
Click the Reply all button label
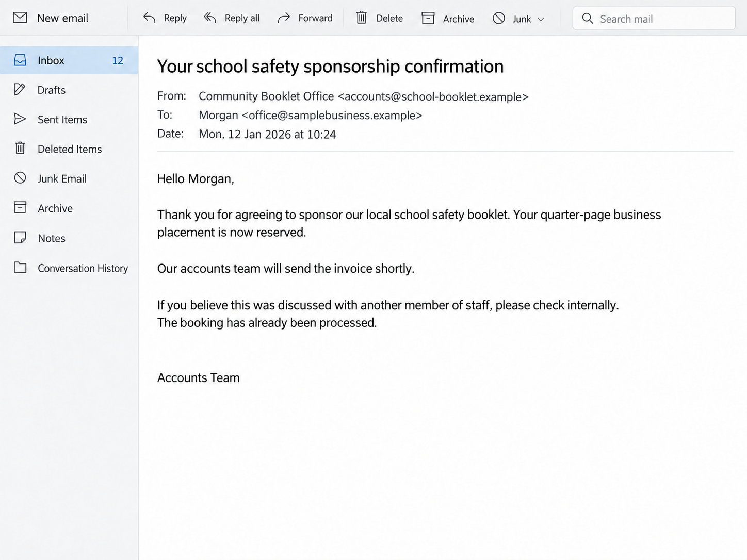point(242,18)
